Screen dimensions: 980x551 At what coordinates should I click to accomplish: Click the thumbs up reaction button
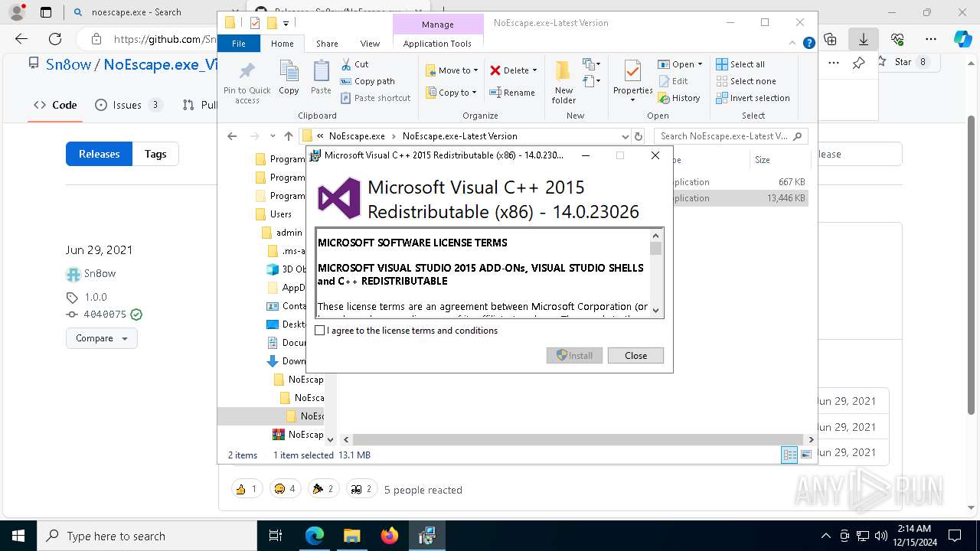(247, 489)
